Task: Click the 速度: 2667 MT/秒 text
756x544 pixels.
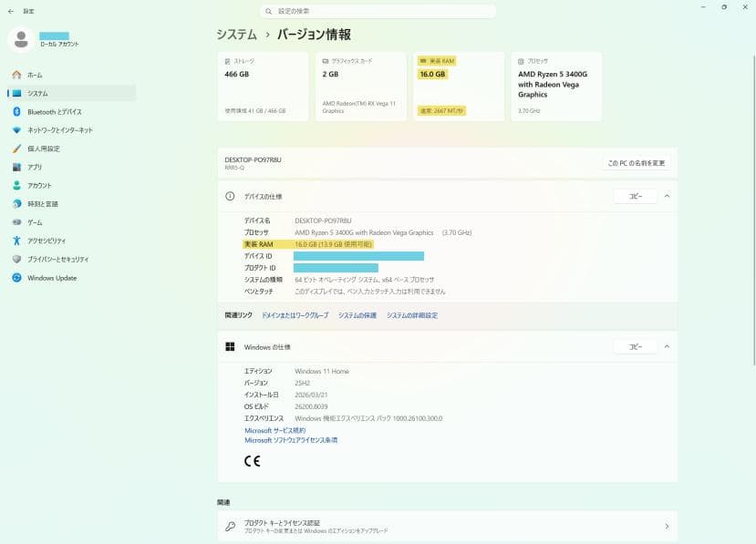Action: pos(441,111)
